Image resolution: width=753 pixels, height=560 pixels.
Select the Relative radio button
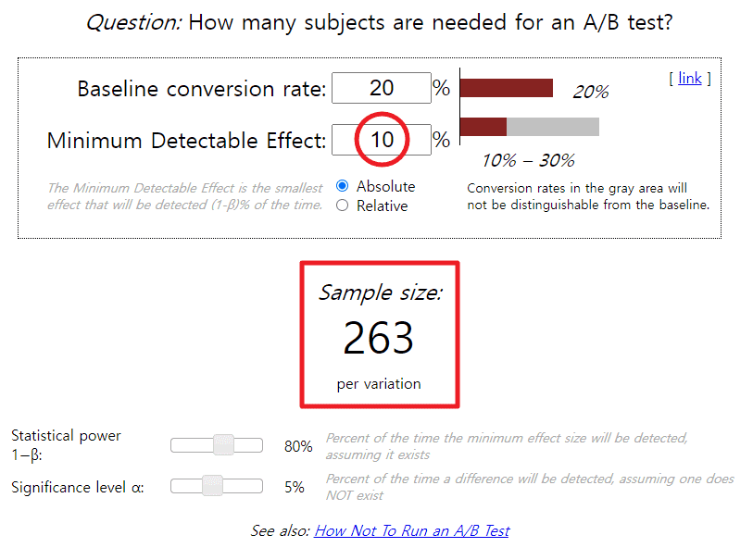coord(342,205)
